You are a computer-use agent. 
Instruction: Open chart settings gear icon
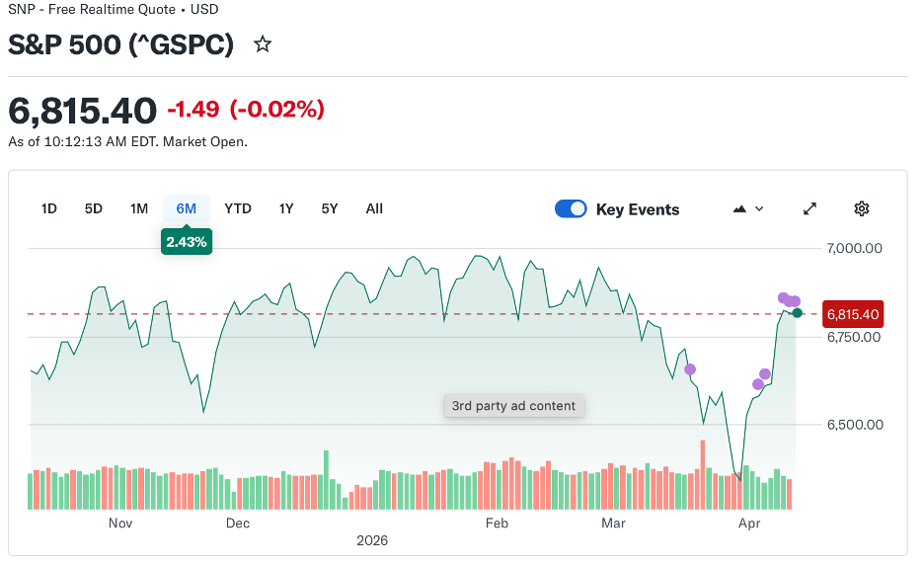pos(862,208)
